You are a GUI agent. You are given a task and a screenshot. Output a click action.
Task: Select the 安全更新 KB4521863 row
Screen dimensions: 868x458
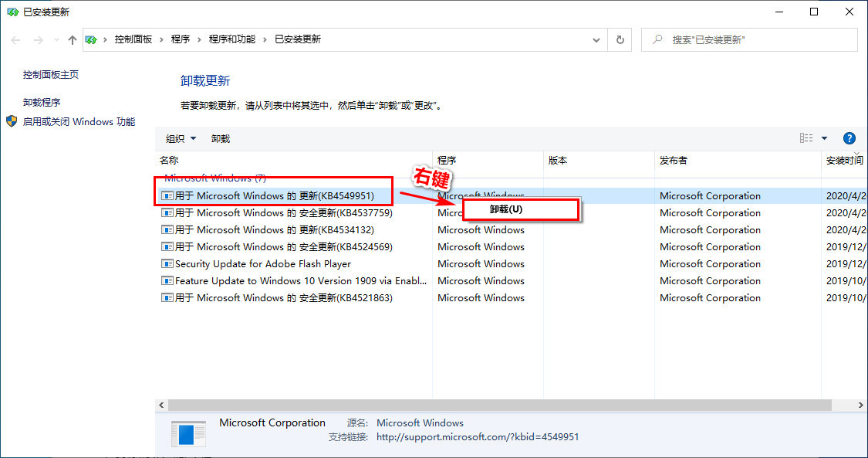tap(512, 298)
